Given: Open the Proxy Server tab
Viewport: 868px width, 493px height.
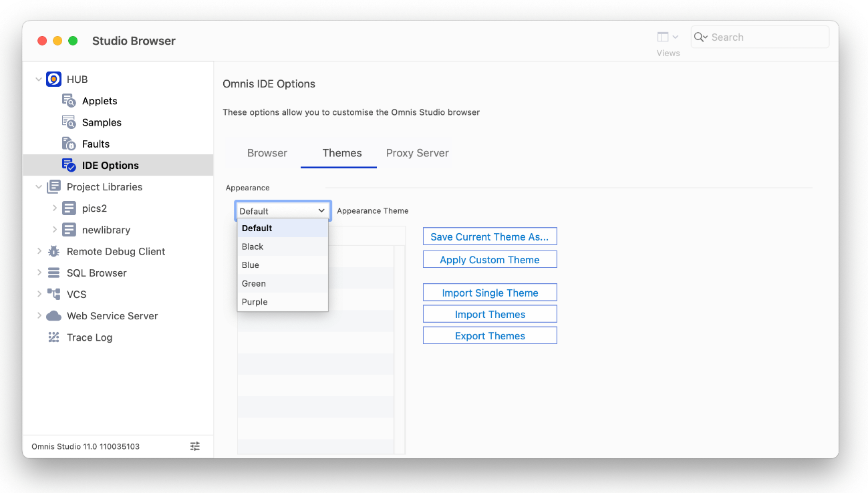Looking at the screenshot, I should click(418, 153).
